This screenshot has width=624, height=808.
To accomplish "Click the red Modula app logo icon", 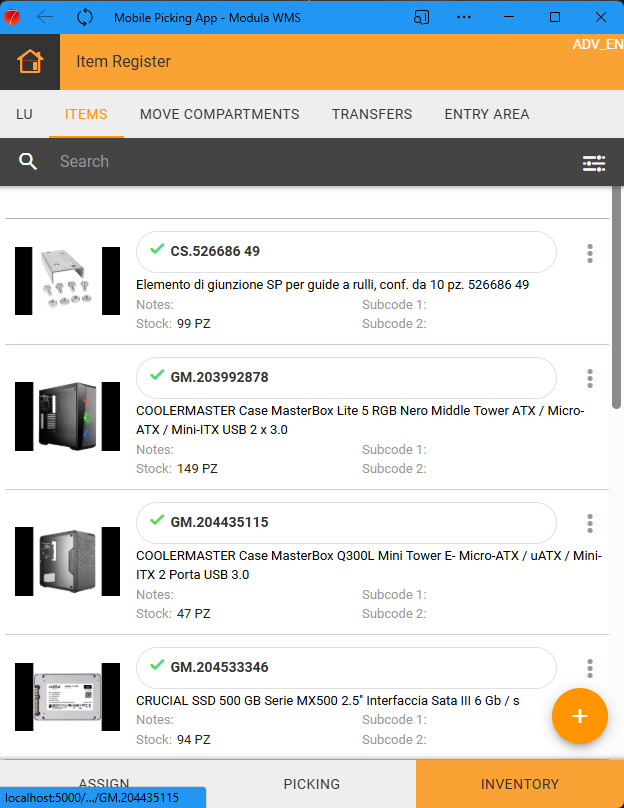I will pos(11,17).
